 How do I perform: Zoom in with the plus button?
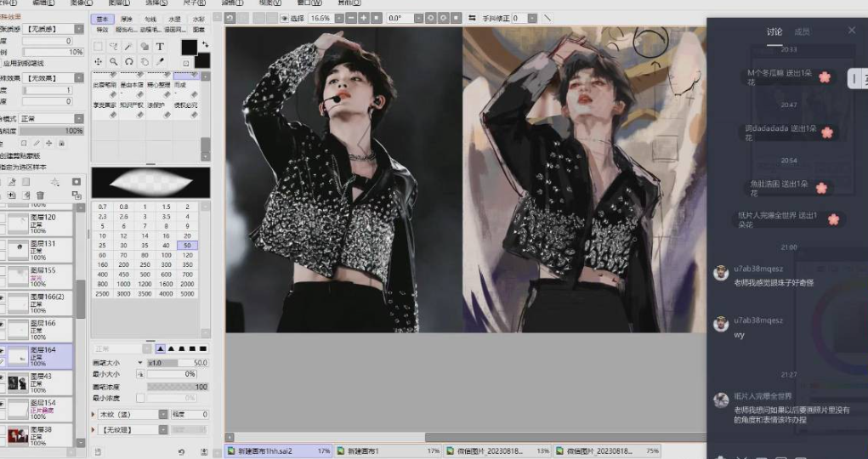(364, 18)
